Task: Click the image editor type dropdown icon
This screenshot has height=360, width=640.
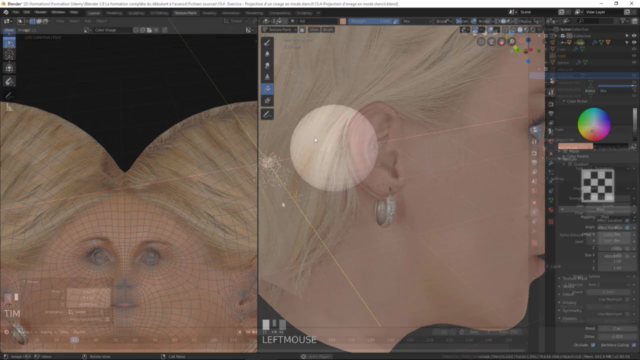Action: 7,21
